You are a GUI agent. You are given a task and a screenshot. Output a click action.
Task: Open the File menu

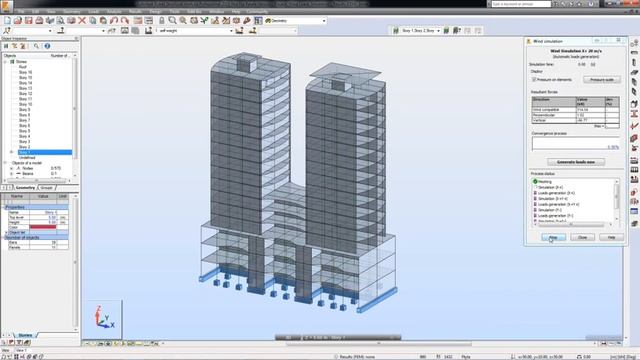21,11
